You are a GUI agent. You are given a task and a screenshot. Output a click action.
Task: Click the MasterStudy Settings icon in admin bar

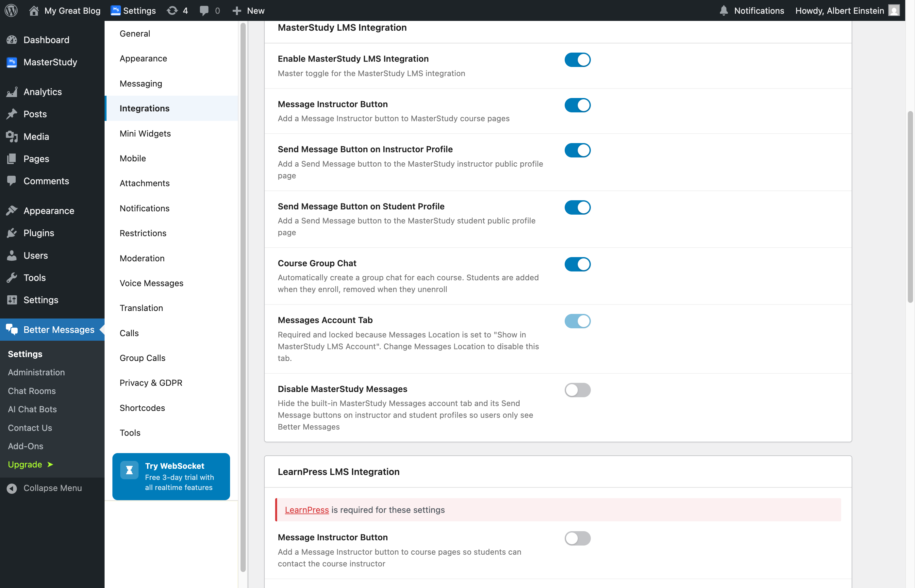tap(116, 10)
